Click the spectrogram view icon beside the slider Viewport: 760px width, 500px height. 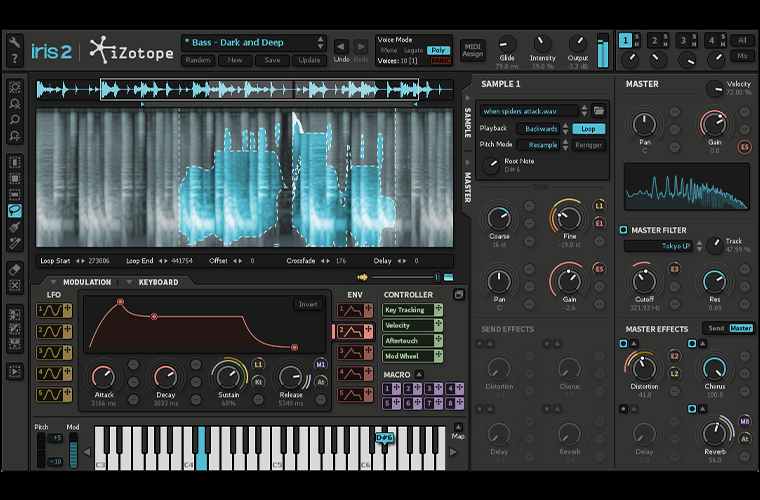[x=449, y=277]
